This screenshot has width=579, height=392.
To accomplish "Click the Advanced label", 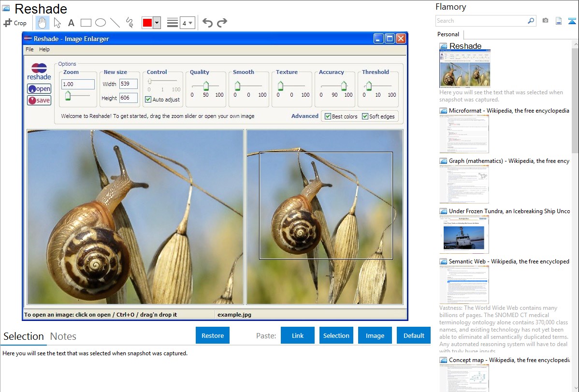I will (x=304, y=116).
